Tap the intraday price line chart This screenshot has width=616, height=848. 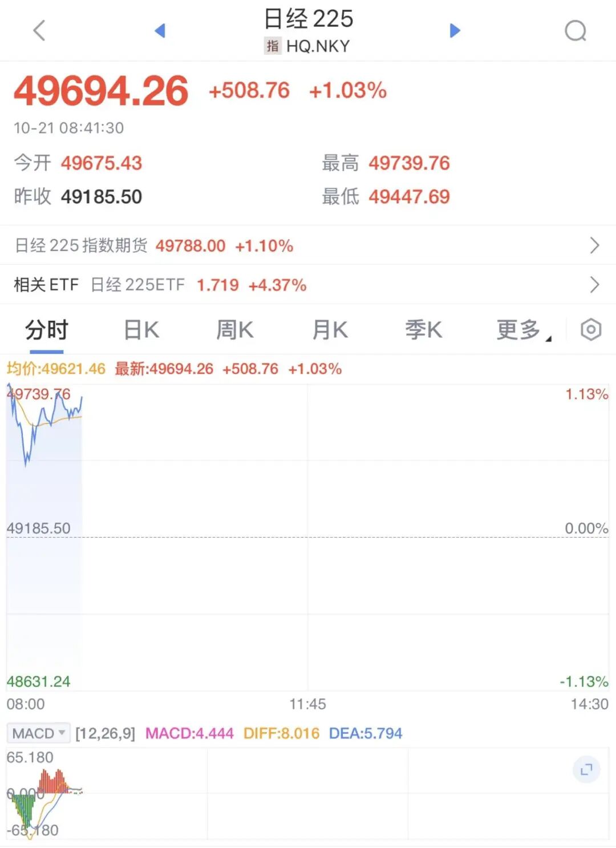click(44, 422)
